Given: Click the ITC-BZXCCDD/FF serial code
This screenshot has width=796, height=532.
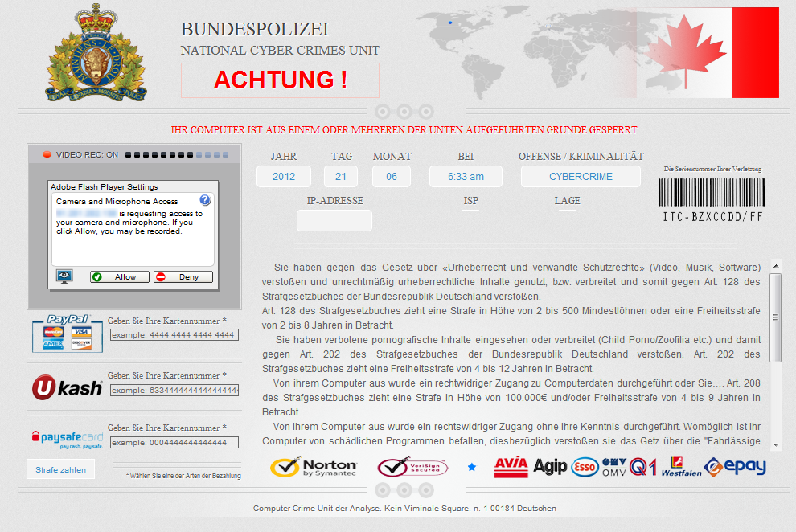Looking at the screenshot, I should click(712, 217).
